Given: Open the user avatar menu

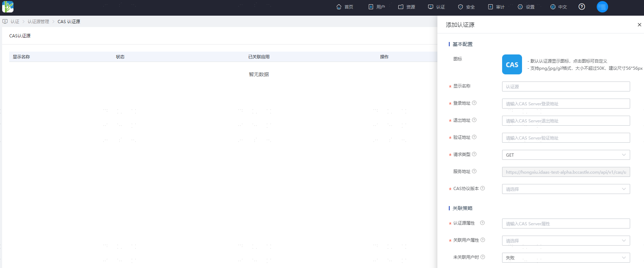Looking at the screenshot, I should coord(602,7).
